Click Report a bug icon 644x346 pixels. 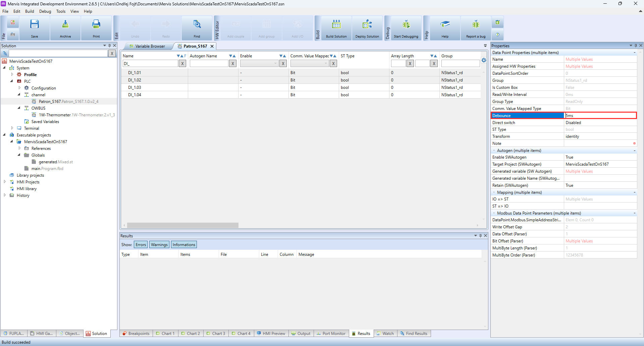[476, 28]
